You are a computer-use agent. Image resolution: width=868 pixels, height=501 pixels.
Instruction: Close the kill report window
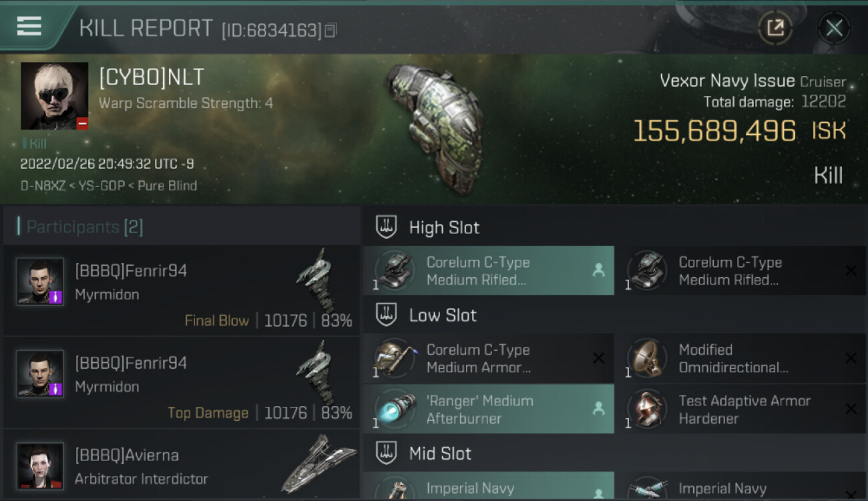834,28
